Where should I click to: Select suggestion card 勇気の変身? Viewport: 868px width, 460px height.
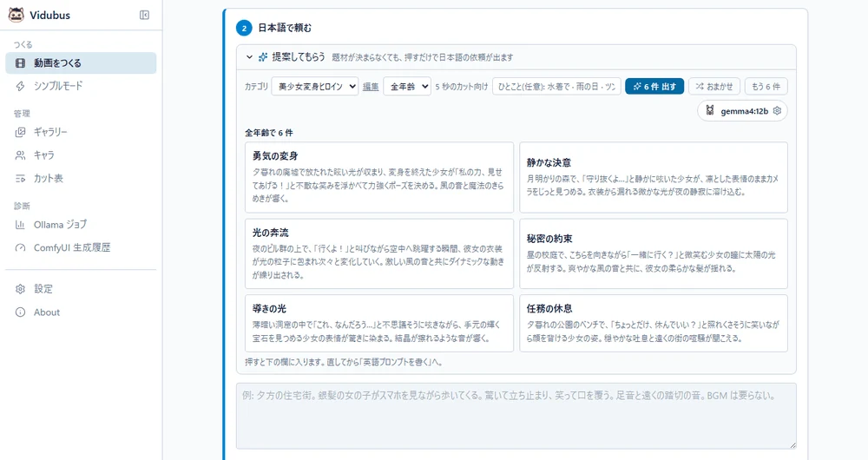click(x=379, y=177)
